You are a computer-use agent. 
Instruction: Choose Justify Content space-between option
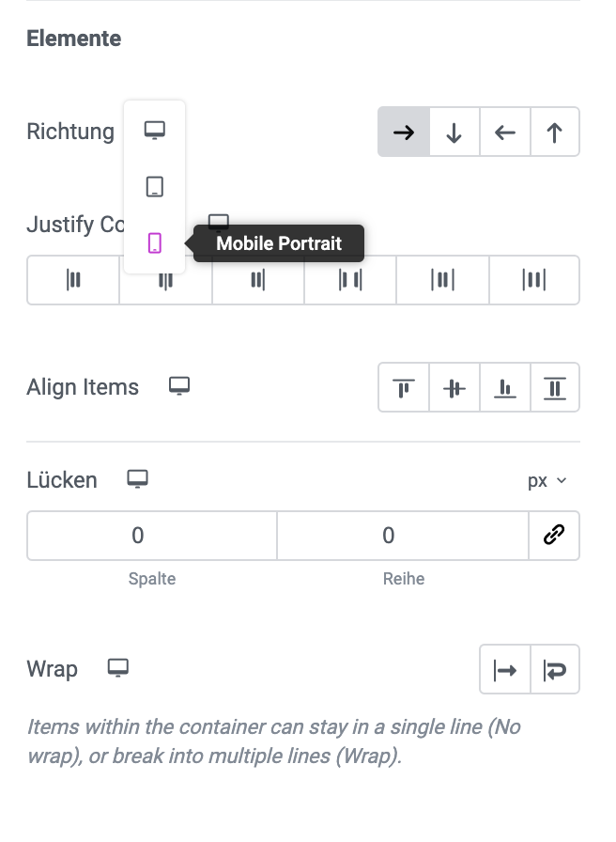[350, 280]
